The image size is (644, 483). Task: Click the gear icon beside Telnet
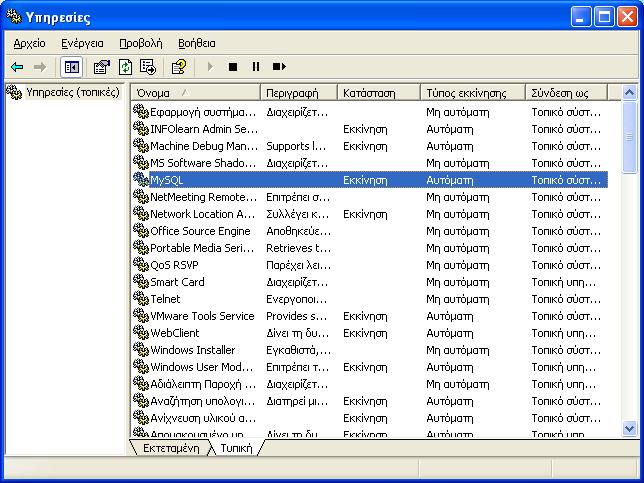(x=140, y=298)
